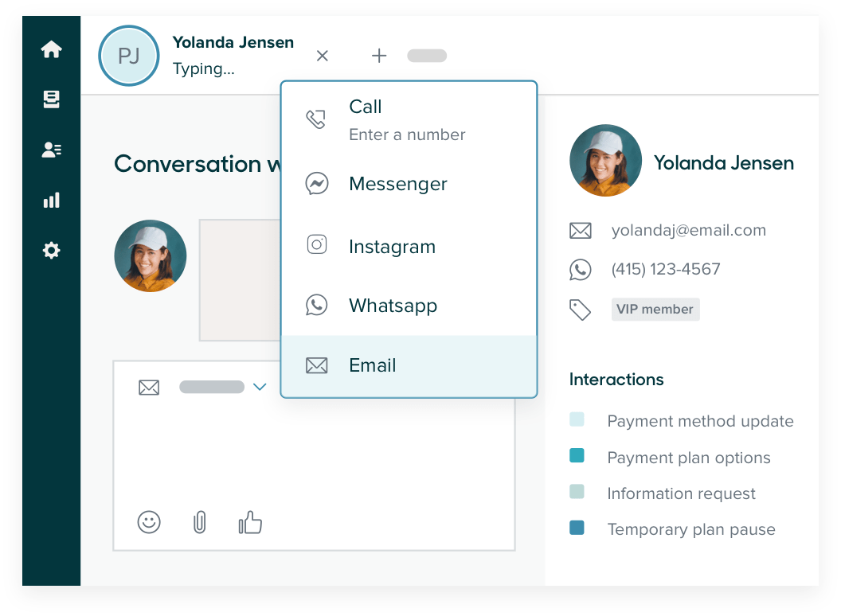Select the Yolanda Jensen conversation tab

(233, 55)
